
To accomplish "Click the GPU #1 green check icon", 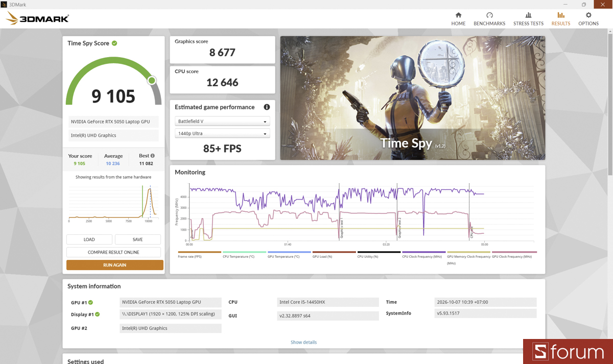I will [x=90, y=302].
